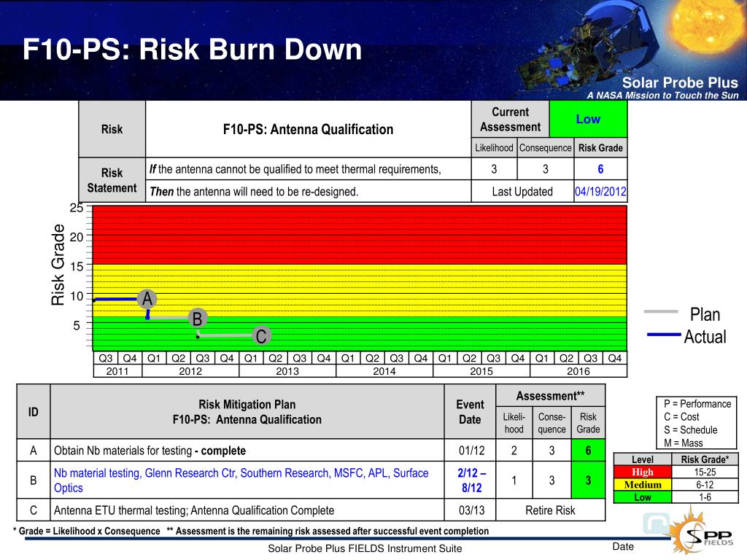The height and width of the screenshot is (560, 747).
Task: Click the "M = Mass" key entry
Action: coord(683,443)
